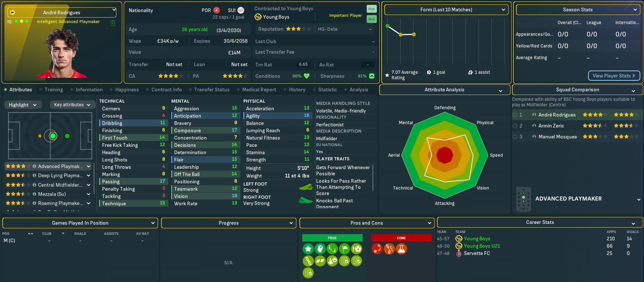The width and height of the screenshot is (644, 282).
Task: Select the radio button beside Manuel Mosquea
Action: pos(515,137)
